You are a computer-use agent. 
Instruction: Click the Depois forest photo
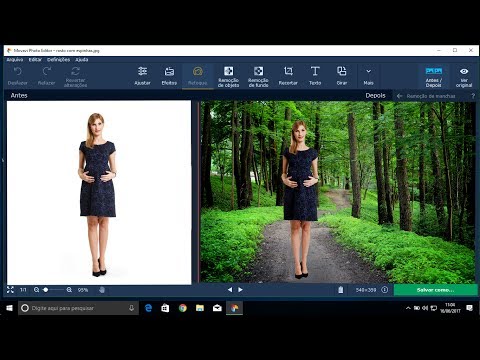click(x=338, y=192)
